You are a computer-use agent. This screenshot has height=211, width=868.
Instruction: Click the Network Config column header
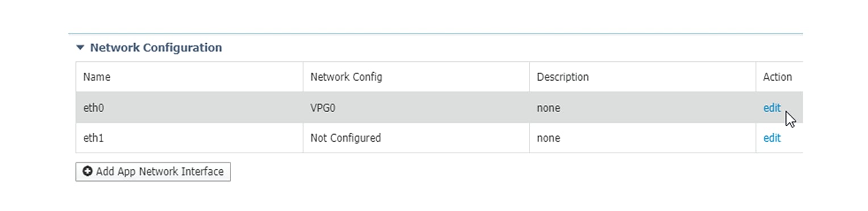tap(416, 77)
